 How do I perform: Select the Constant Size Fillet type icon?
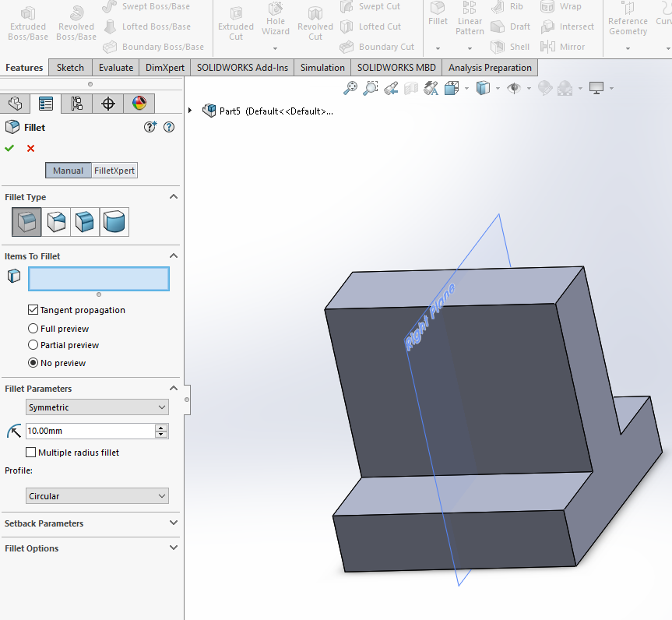tap(27, 222)
